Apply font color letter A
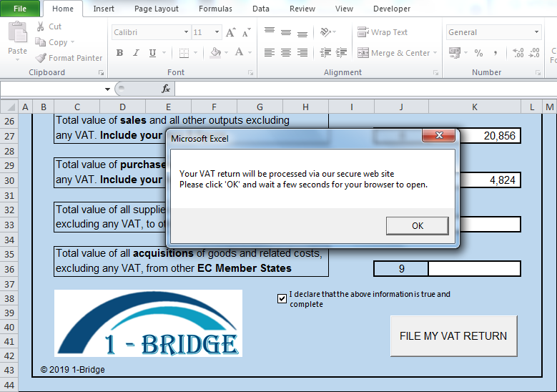 point(239,53)
